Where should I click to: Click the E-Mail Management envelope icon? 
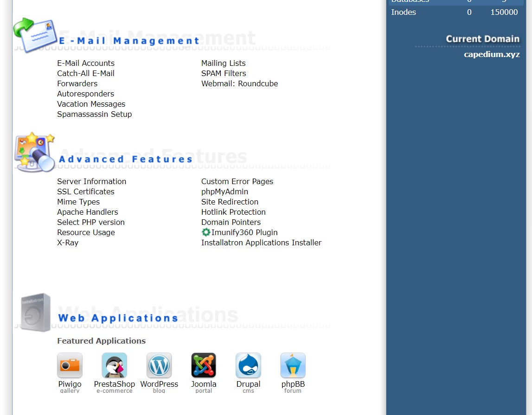35,35
